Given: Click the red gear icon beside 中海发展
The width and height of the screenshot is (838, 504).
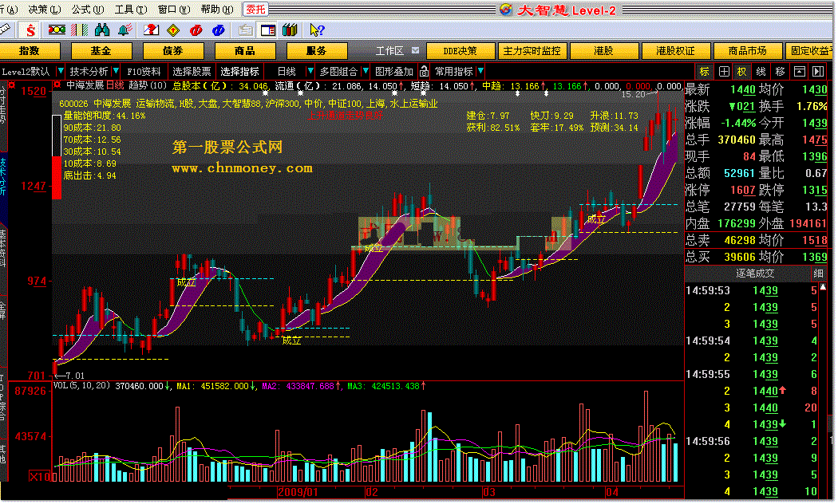Looking at the screenshot, I should click(x=57, y=85).
